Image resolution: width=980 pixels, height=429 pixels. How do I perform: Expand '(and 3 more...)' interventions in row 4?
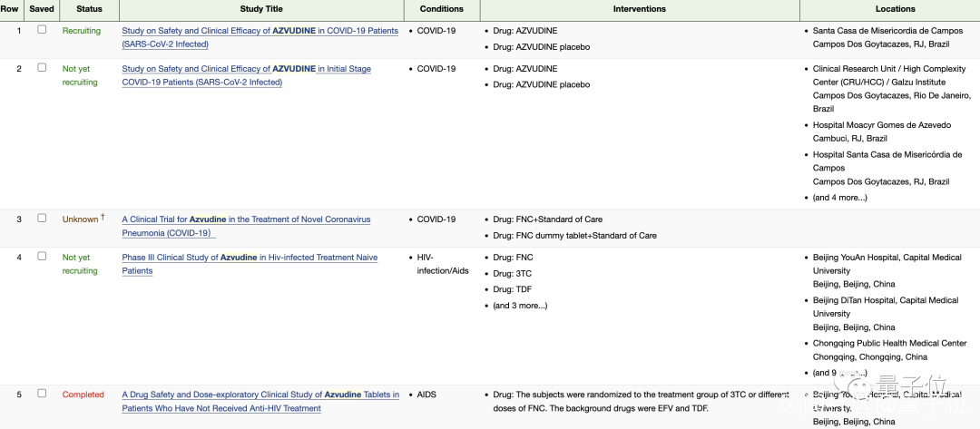pos(520,306)
